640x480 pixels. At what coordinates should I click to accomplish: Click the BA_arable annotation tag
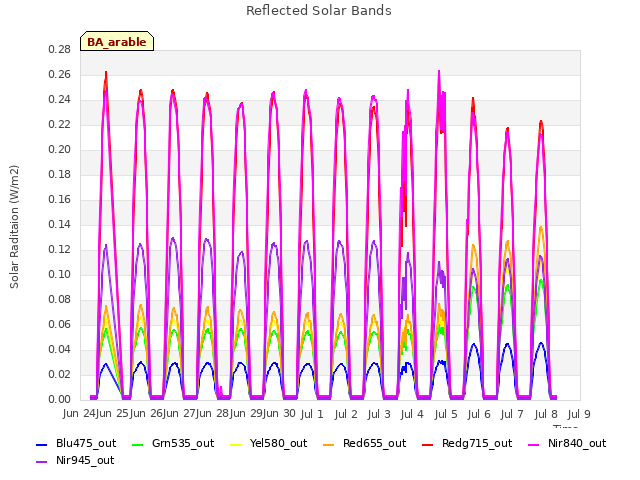117,42
